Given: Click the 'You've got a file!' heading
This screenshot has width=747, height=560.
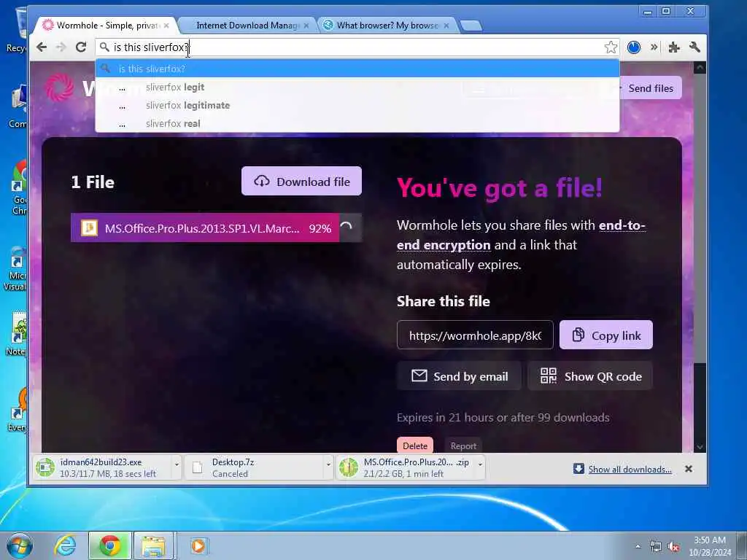Looking at the screenshot, I should coord(500,187).
